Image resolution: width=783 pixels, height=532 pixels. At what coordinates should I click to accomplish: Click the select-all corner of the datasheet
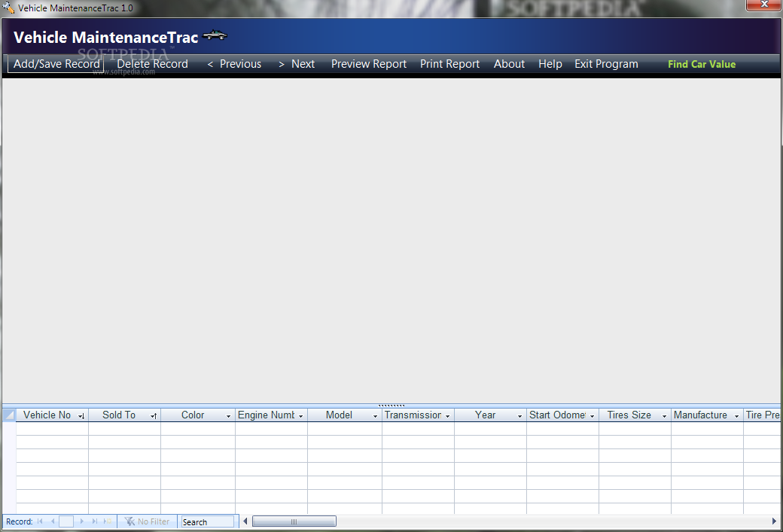9,415
